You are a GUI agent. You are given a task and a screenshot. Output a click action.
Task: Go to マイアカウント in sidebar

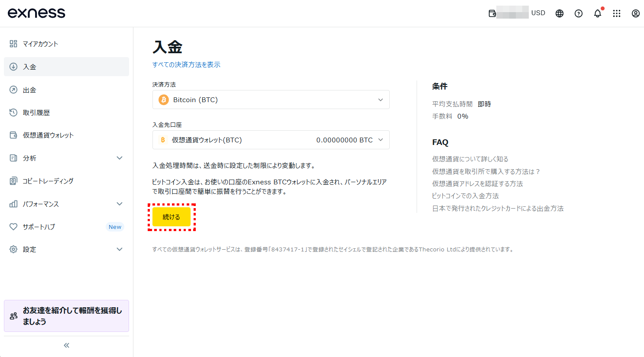click(x=66, y=44)
